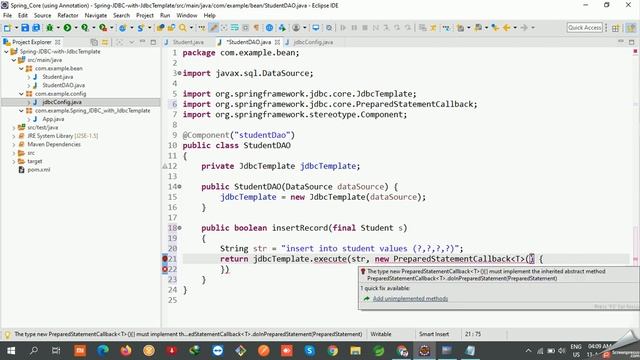Start the Debug bug icon
The height and width of the screenshot is (360, 640).
pos(50,28)
